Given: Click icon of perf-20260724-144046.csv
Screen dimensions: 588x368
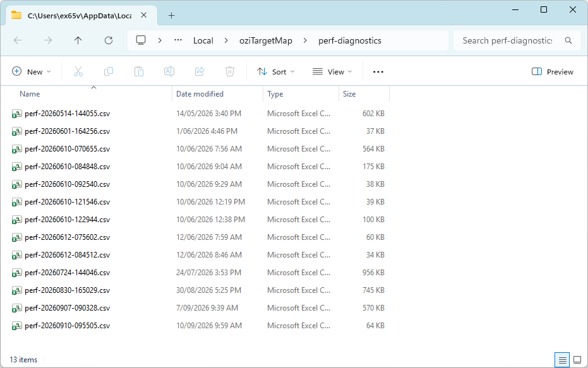Looking at the screenshot, I should coord(16,273).
